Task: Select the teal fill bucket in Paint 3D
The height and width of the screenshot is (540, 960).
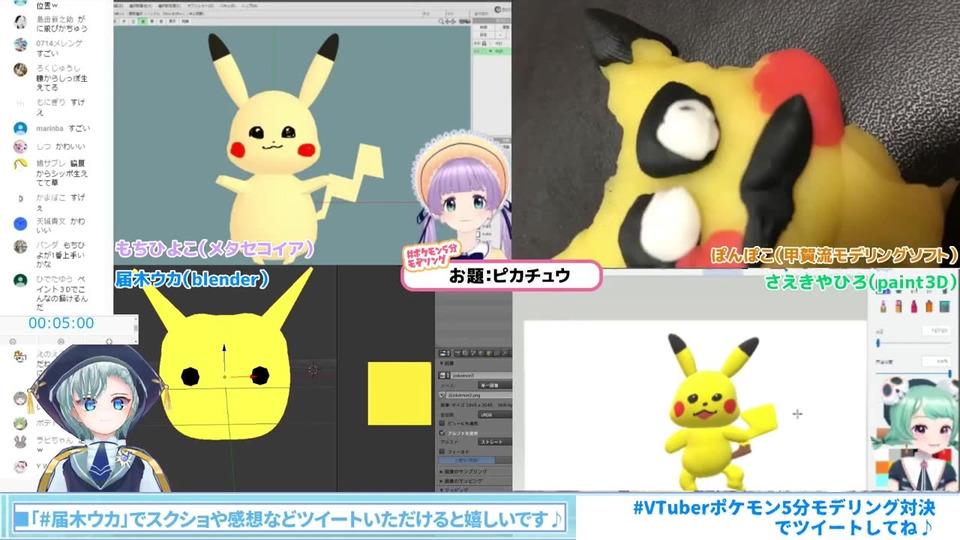Action: click(945, 306)
